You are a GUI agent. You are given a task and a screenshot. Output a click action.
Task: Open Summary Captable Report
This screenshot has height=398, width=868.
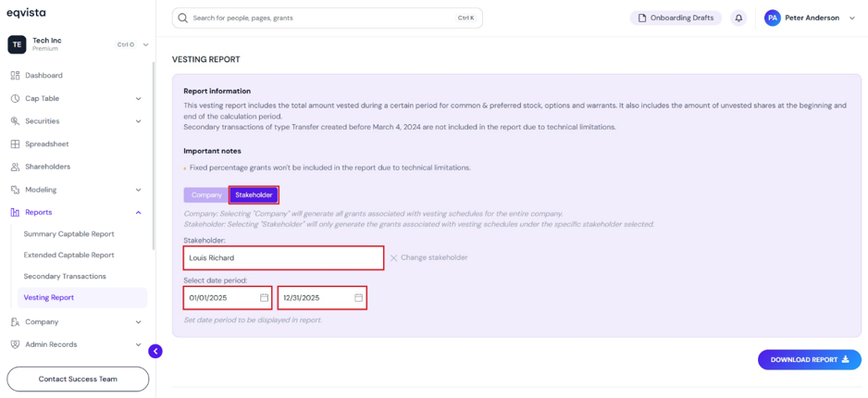click(x=69, y=234)
